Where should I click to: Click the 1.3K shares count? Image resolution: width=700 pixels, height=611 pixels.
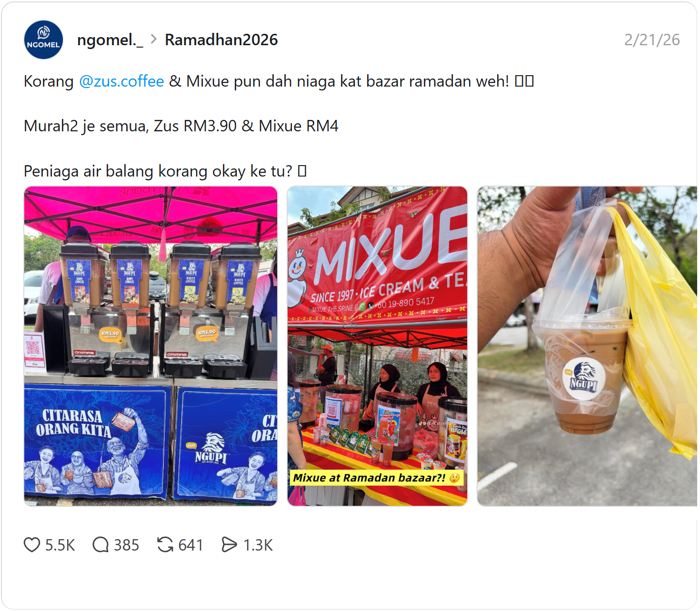click(x=258, y=545)
